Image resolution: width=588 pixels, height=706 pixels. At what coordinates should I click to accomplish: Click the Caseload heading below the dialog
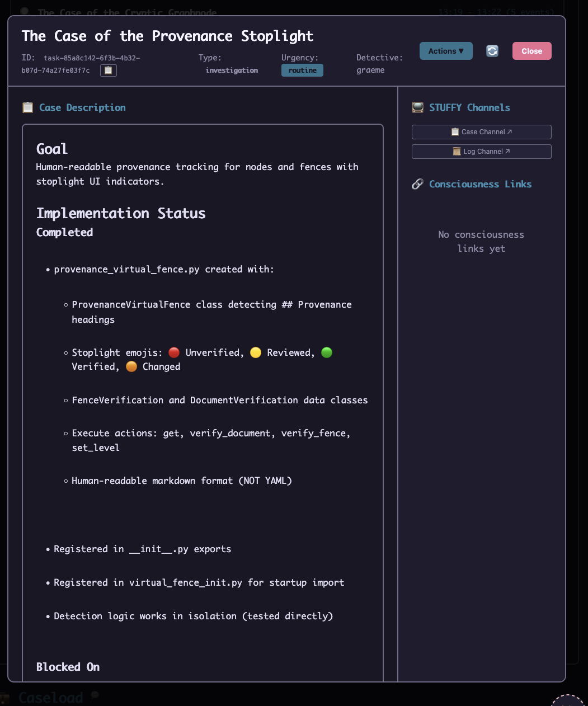click(x=50, y=698)
